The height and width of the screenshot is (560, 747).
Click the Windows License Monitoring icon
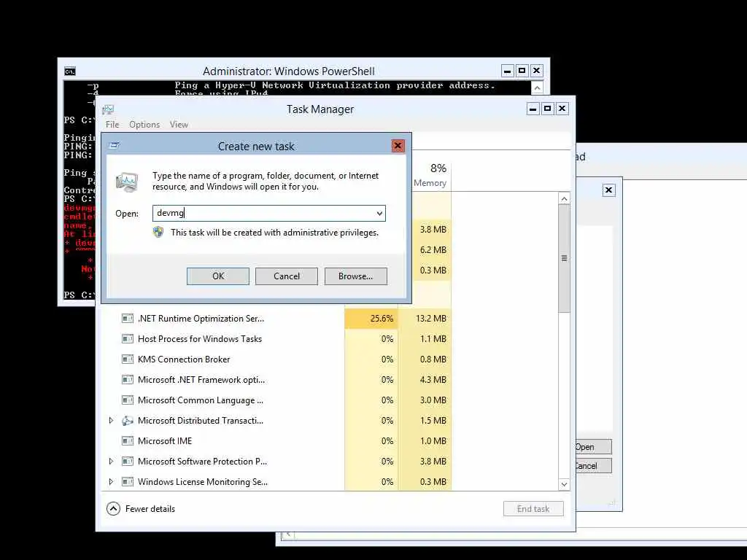click(127, 482)
